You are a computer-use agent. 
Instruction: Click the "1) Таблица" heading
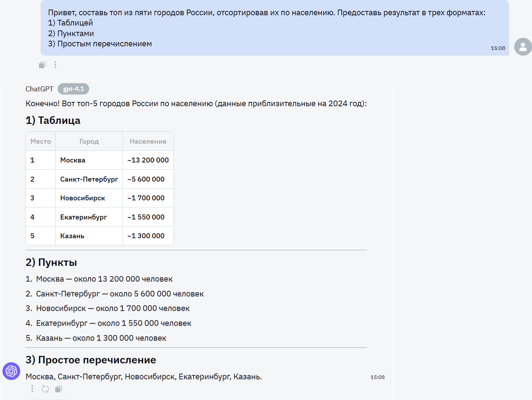(53, 120)
